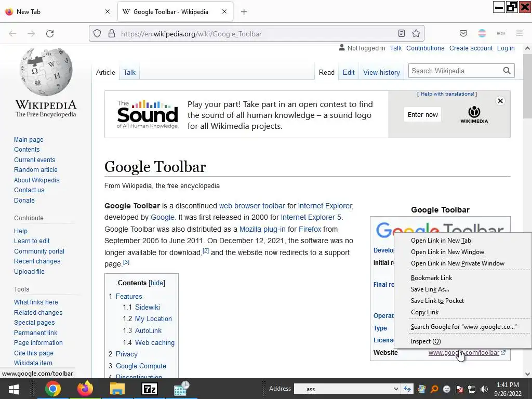This screenshot has height=399, width=532.
Task: Open Random article sidebar link
Action: [36, 170]
